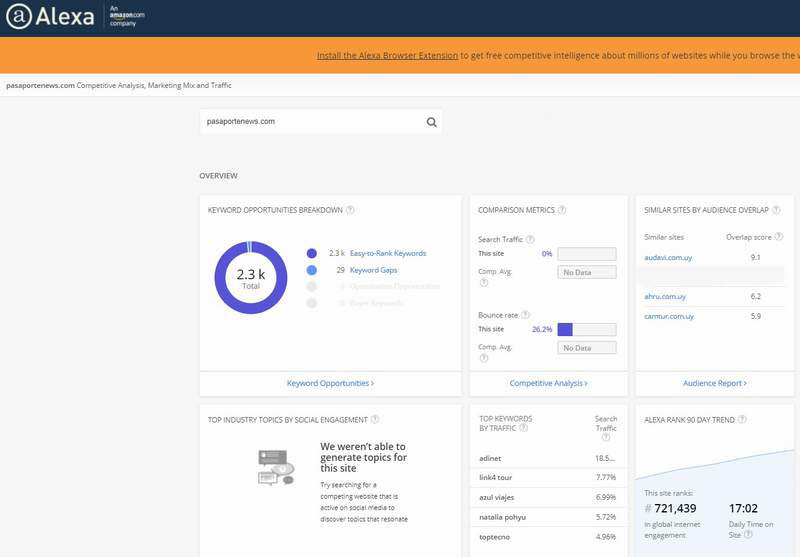Image resolution: width=800 pixels, height=557 pixels.
Task: Click the OVERVIEW section heading
Action: (x=218, y=176)
